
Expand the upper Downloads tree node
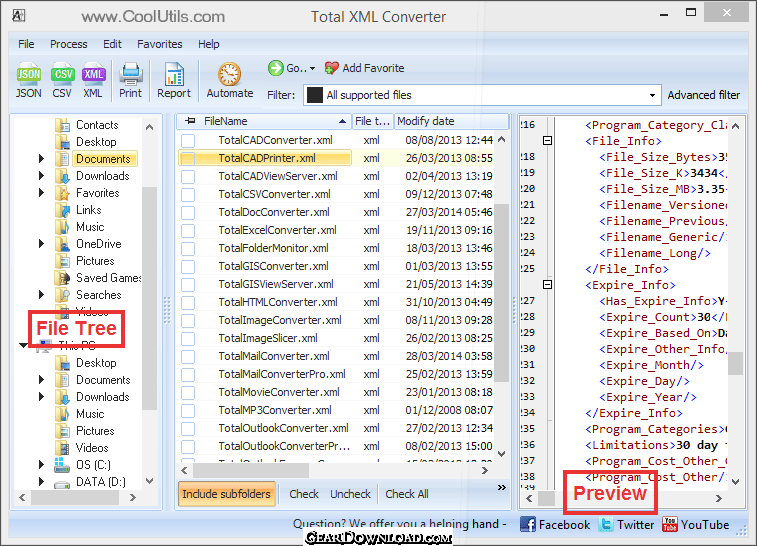pyautogui.click(x=42, y=176)
